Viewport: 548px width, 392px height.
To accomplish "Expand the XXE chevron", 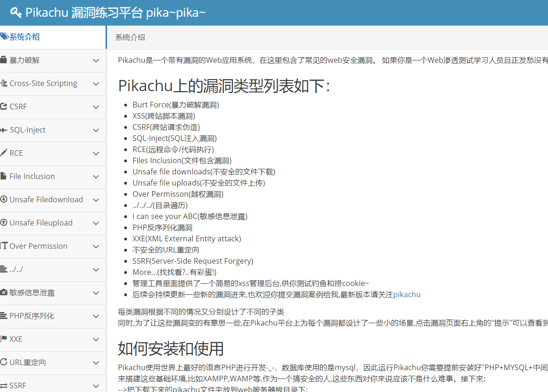I will coord(96,339).
